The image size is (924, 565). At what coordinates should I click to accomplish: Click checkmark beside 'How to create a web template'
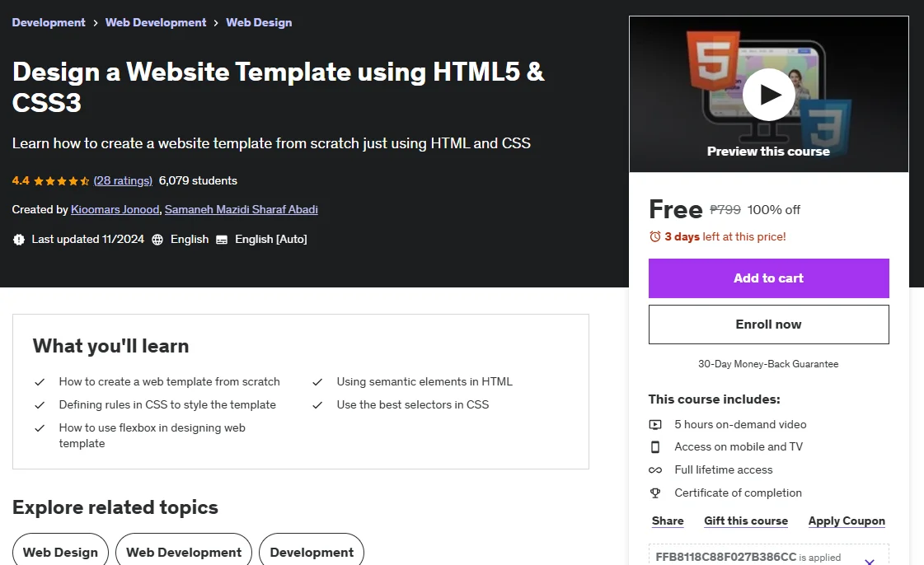pyautogui.click(x=40, y=382)
